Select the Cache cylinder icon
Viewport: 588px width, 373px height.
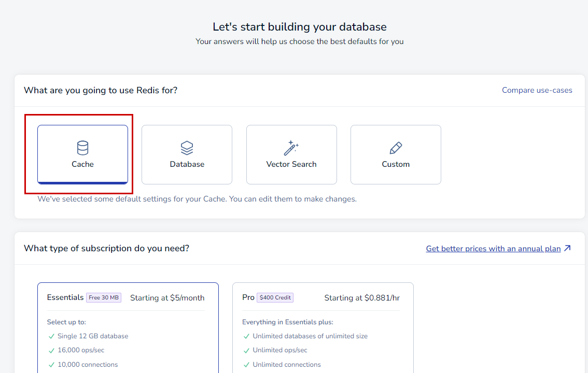pos(82,148)
